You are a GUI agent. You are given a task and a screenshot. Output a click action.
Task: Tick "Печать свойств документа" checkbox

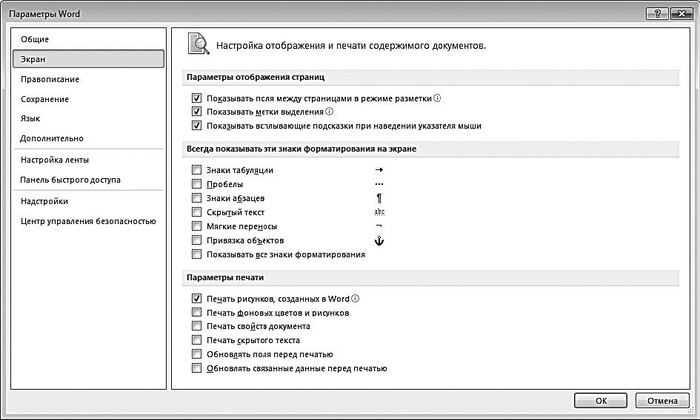(x=196, y=326)
